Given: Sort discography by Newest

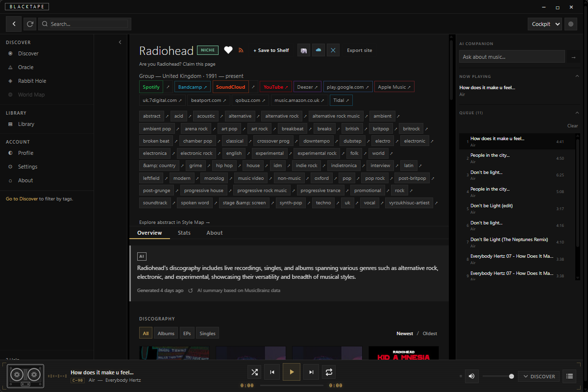Looking at the screenshot, I should coord(405,333).
